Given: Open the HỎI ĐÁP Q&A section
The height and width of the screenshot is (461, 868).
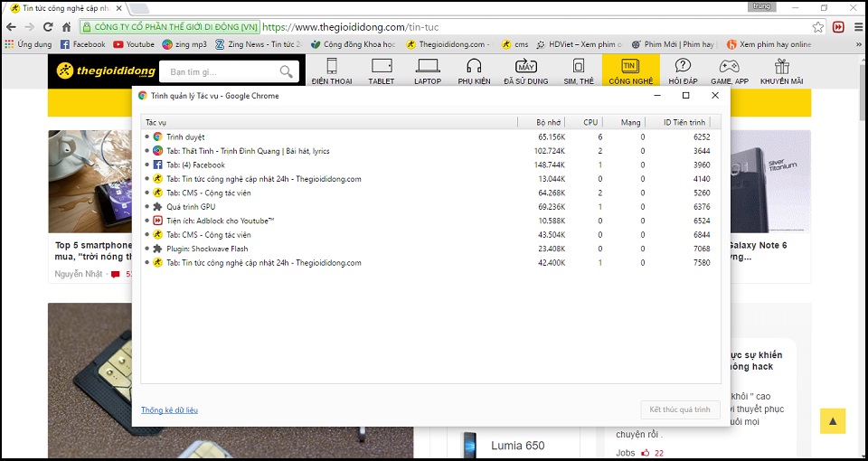Looking at the screenshot, I should [x=683, y=71].
